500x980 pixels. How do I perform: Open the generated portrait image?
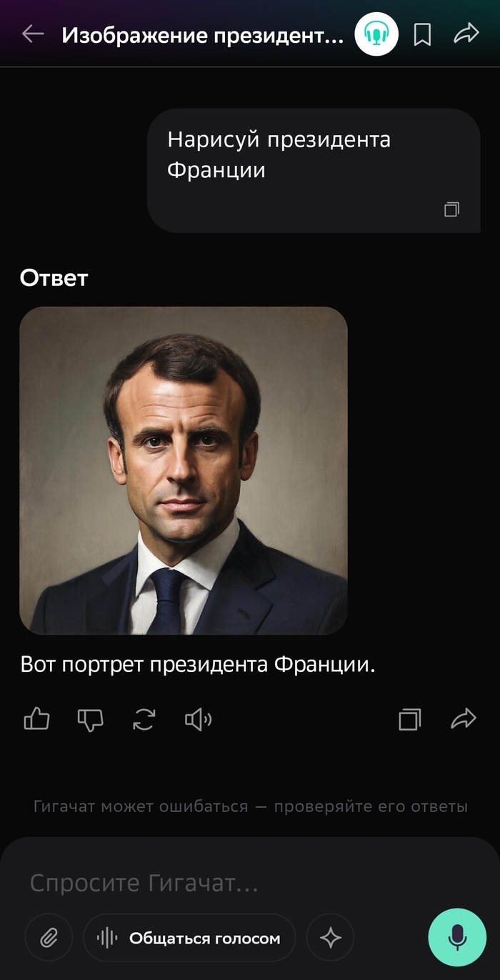[184, 470]
